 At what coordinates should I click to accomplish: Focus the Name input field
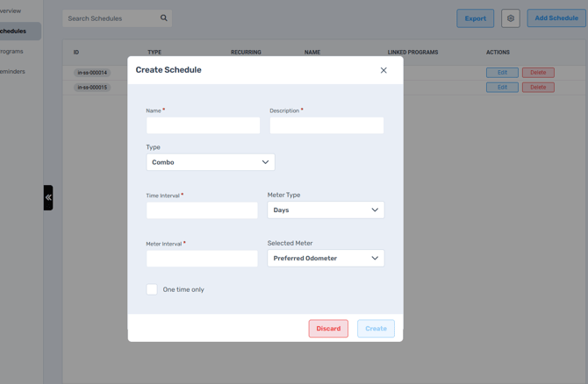(x=203, y=125)
